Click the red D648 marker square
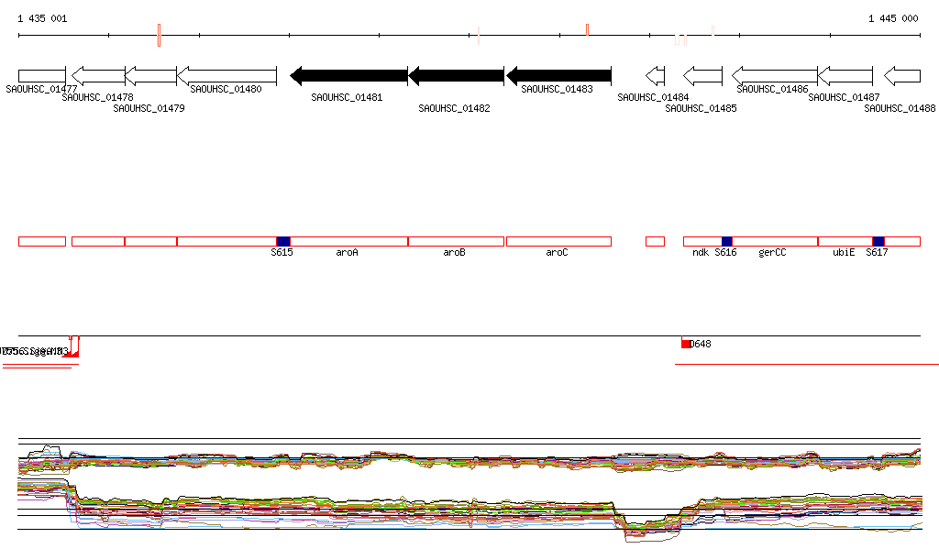939x560 pixels. (686, 344)
